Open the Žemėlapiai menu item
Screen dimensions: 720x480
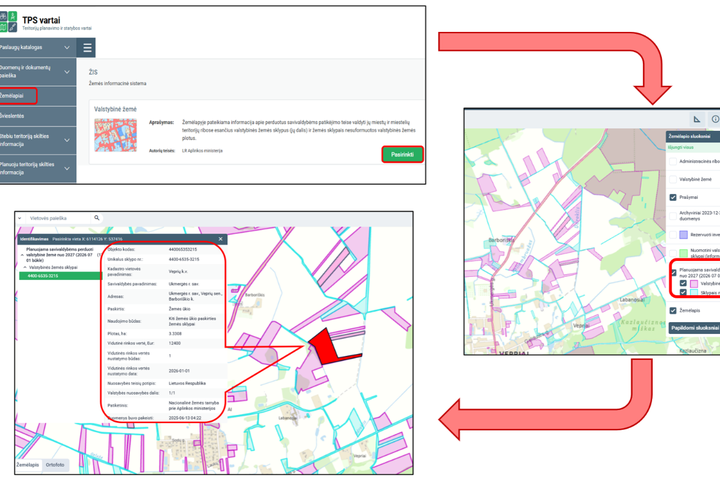17,96
